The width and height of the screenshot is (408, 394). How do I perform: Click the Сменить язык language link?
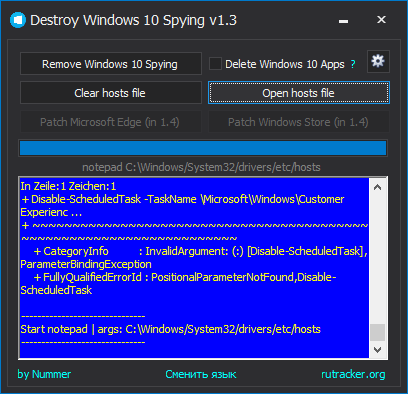pyautogui.click(x=201, y=374)
